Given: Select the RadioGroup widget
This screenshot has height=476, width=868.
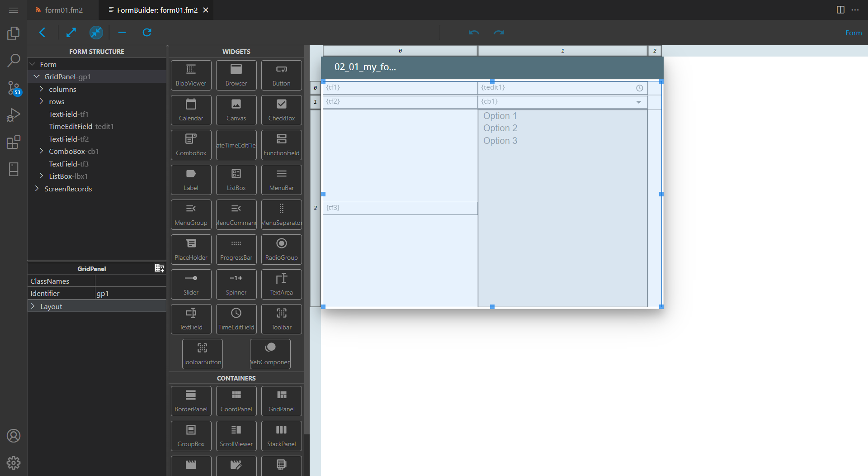Looking at the screenshot, I should pyautogui.click(x=281, y=249).
